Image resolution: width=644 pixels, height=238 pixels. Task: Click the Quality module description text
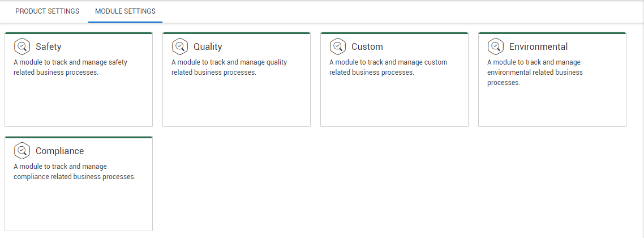[229, 67]
